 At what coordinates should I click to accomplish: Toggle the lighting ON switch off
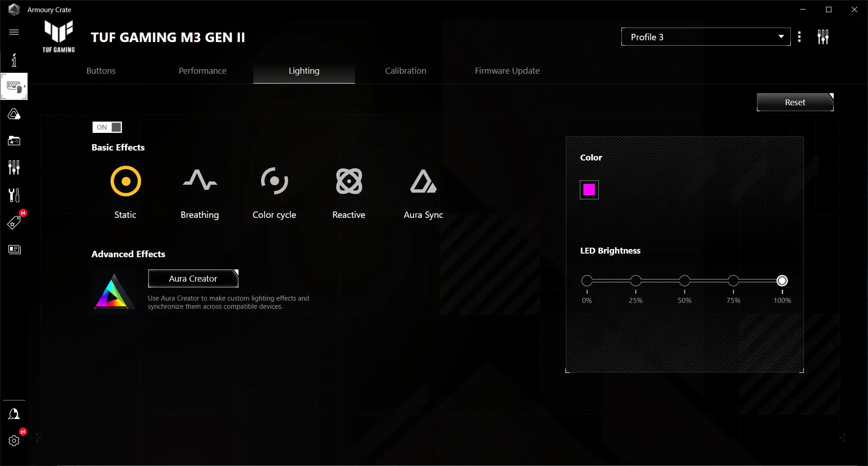(x=107, y=127)
